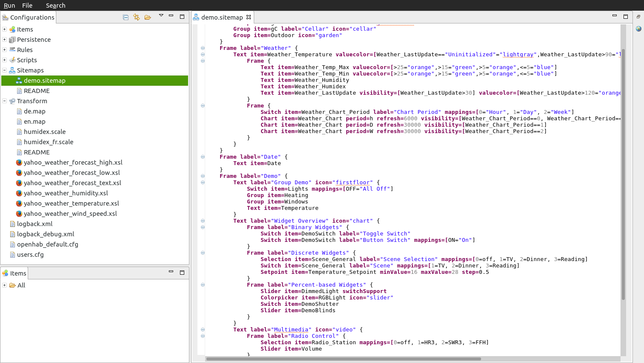Toggle Link with Editor arrows icon

(x=136, y=17)
